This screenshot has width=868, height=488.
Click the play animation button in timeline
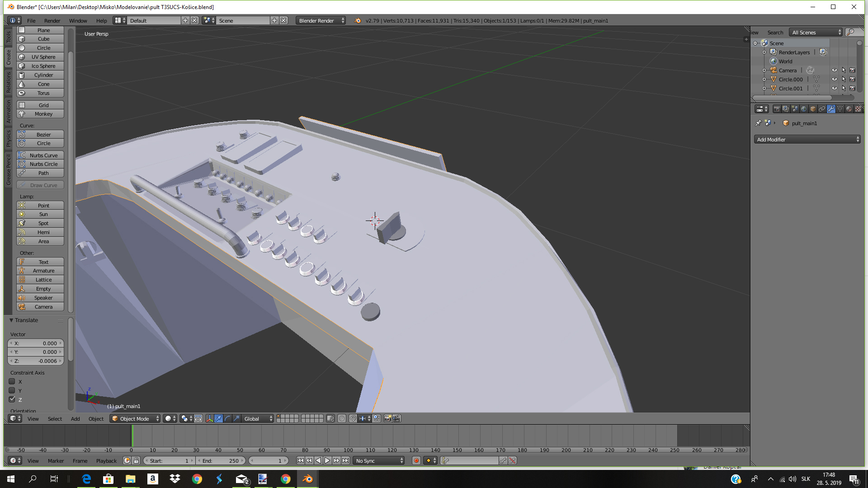tap(327, 461)
